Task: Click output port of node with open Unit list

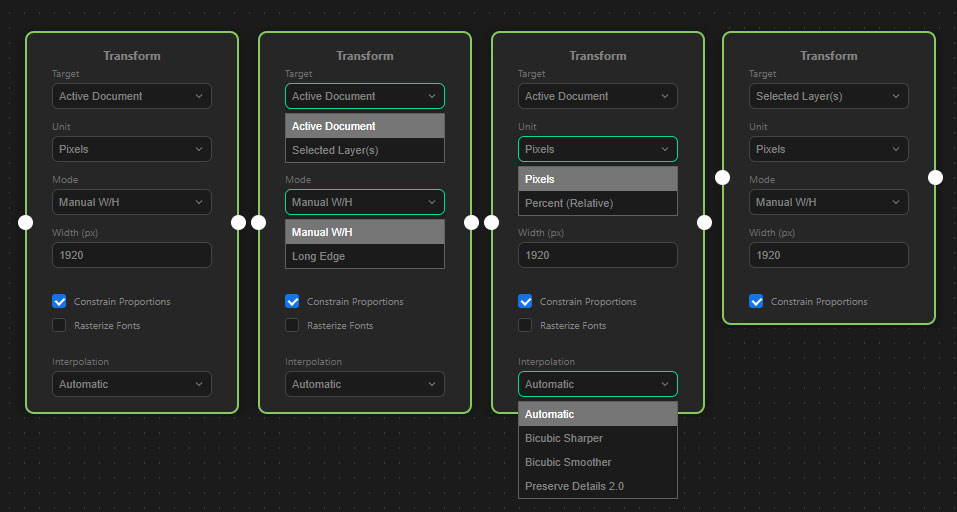Action: 704,222
